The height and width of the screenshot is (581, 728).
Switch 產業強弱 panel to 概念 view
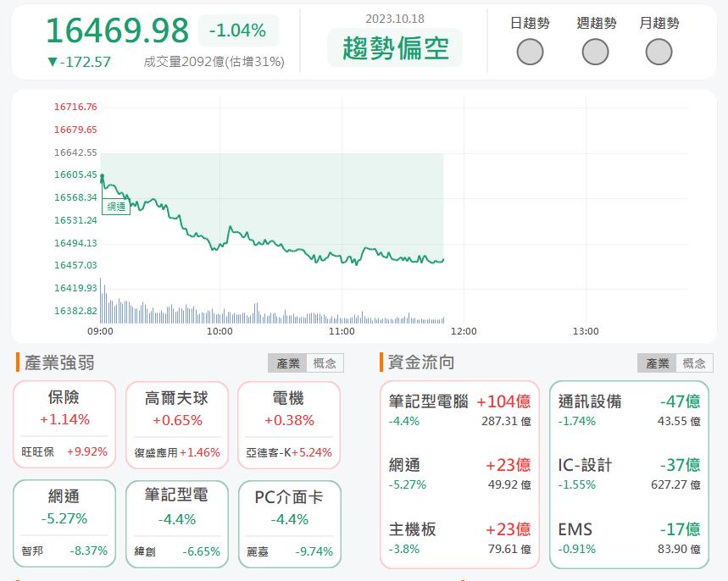(x=323, y=362)
